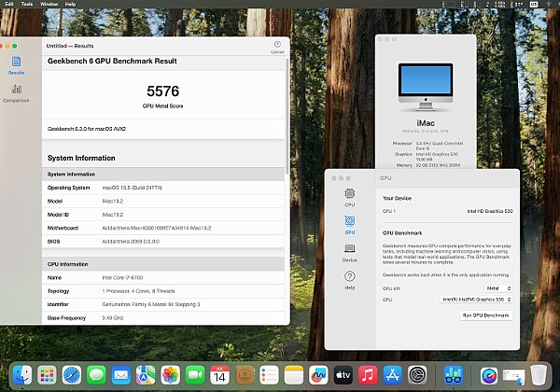Open the Results sidebar section

[16, 64]
